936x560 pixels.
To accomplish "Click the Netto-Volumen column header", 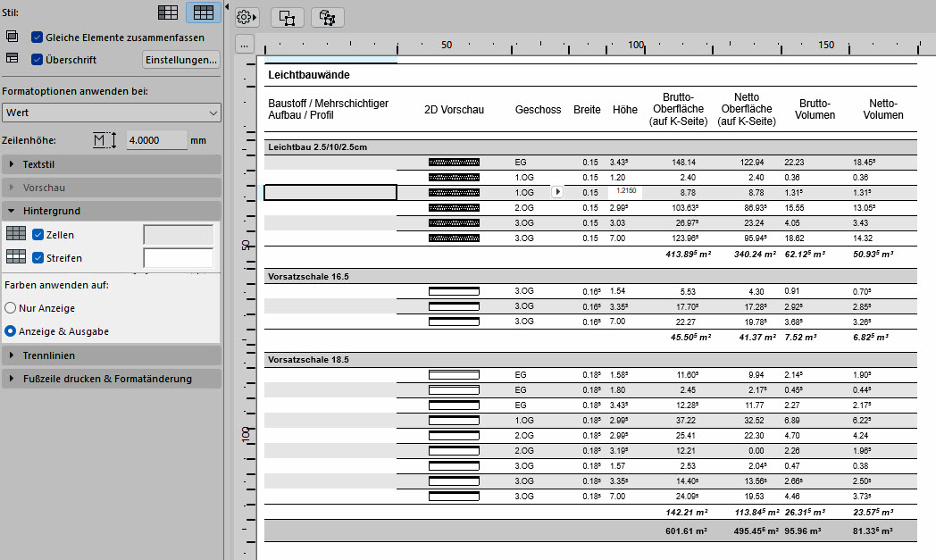I will 883,109.
